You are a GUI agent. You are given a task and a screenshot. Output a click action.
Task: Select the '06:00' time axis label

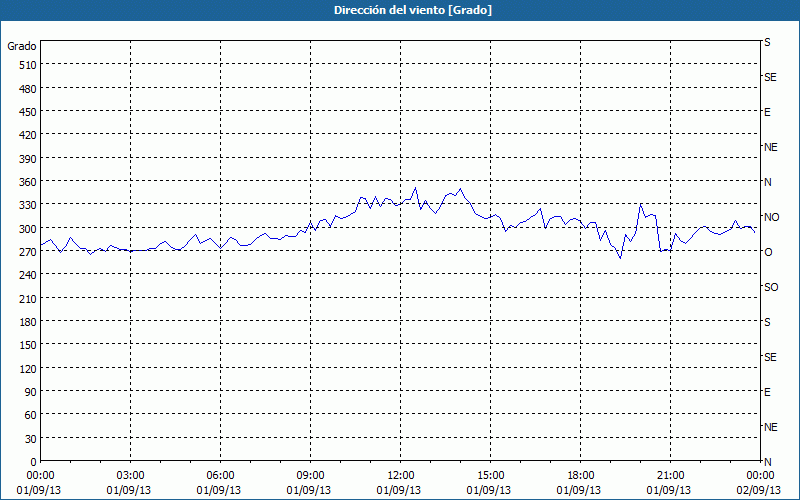point(220,476)
